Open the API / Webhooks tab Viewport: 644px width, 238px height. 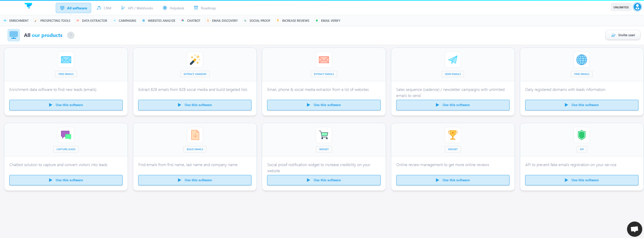[x=137, y=8]
